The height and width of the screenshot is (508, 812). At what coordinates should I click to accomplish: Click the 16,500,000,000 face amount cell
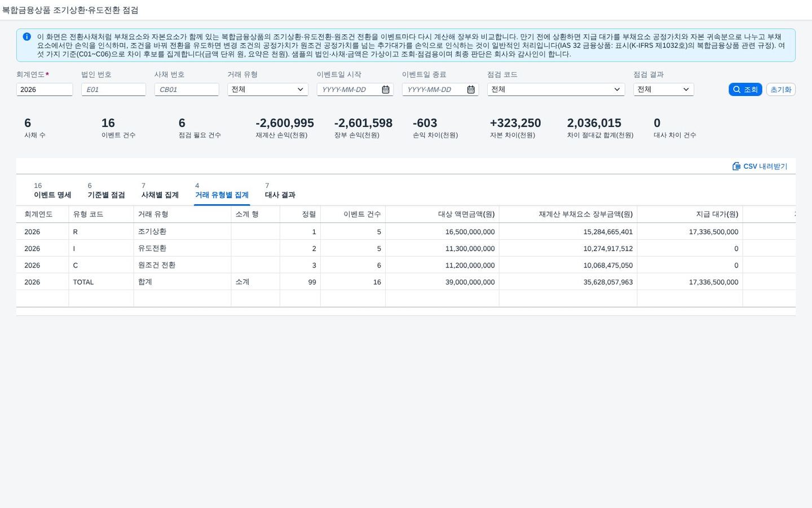pyautogui.click(x=442, y=231)
